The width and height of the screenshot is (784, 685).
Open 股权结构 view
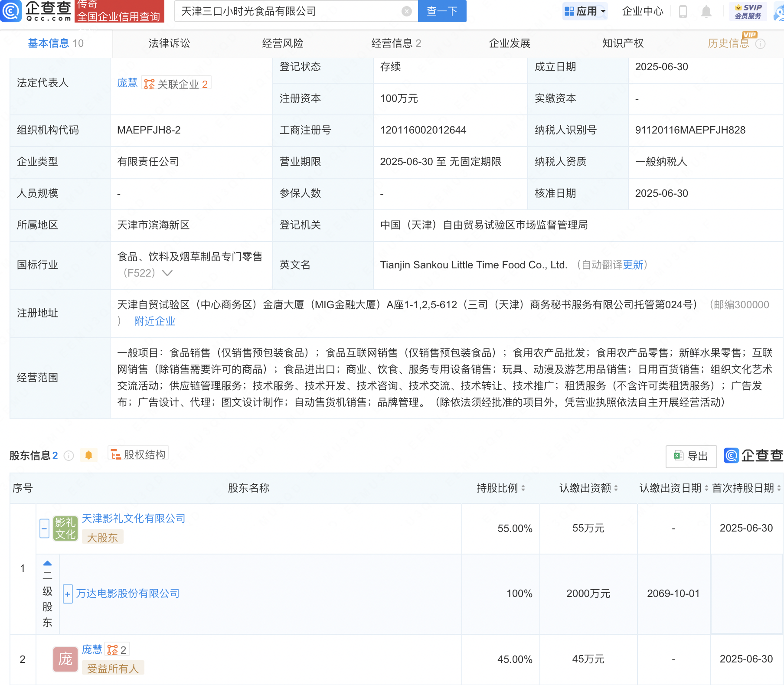[x=138, y=454]
